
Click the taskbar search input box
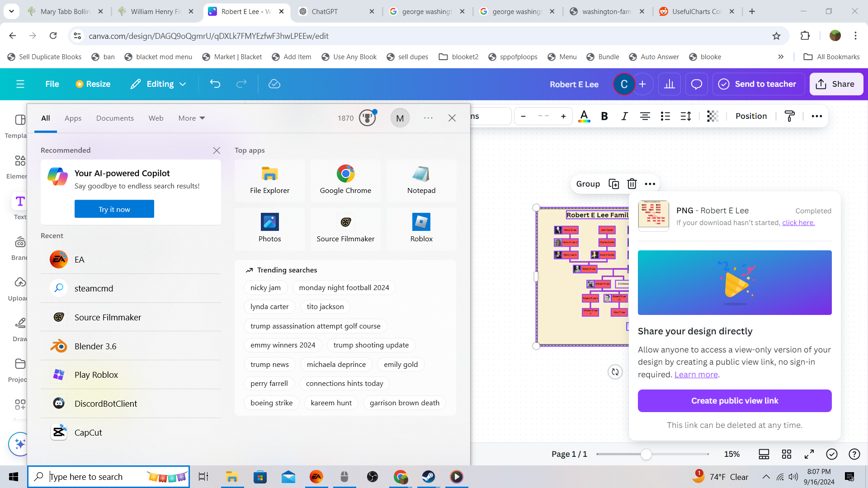point(108,477)
